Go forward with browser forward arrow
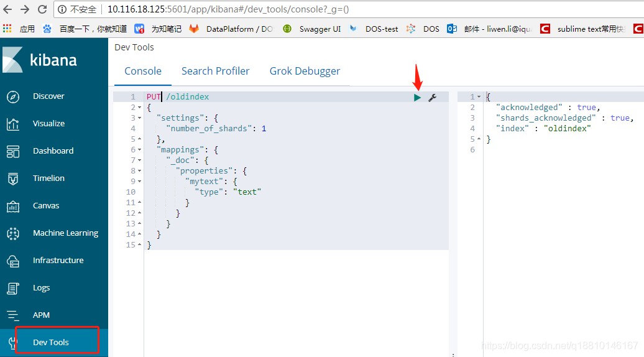Image resolution: width=644 pixels, height=357 pixels. coord(25,9)
